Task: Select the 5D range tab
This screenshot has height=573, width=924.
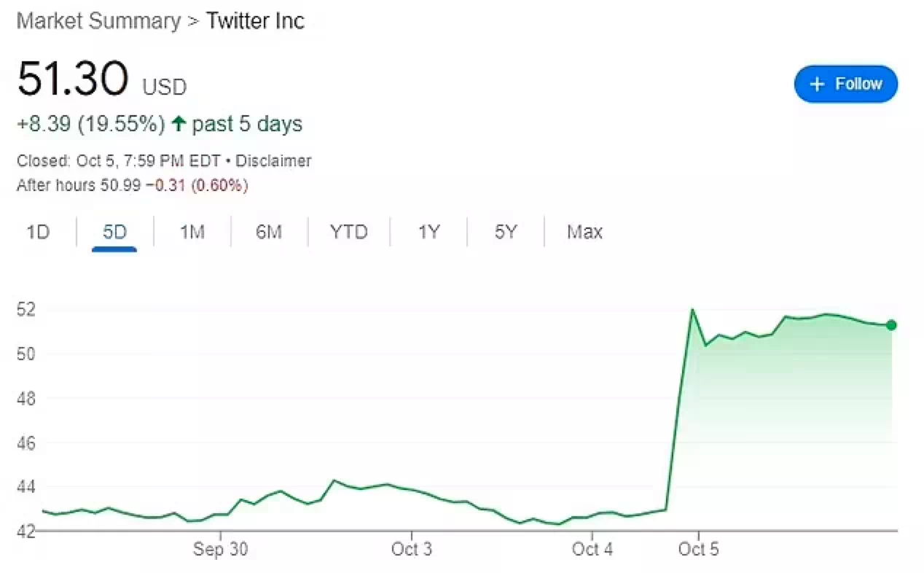Action: (x=114, y=233)
